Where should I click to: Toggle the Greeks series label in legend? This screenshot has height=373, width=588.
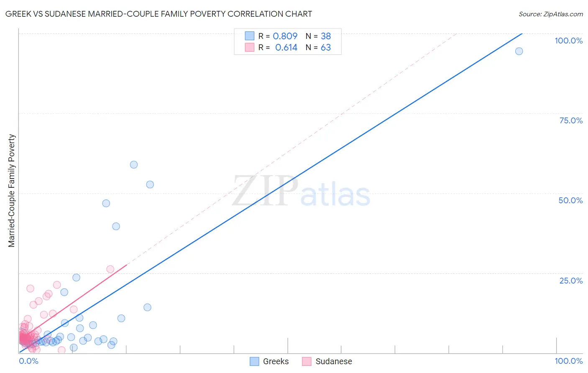(x=276, y=361)
